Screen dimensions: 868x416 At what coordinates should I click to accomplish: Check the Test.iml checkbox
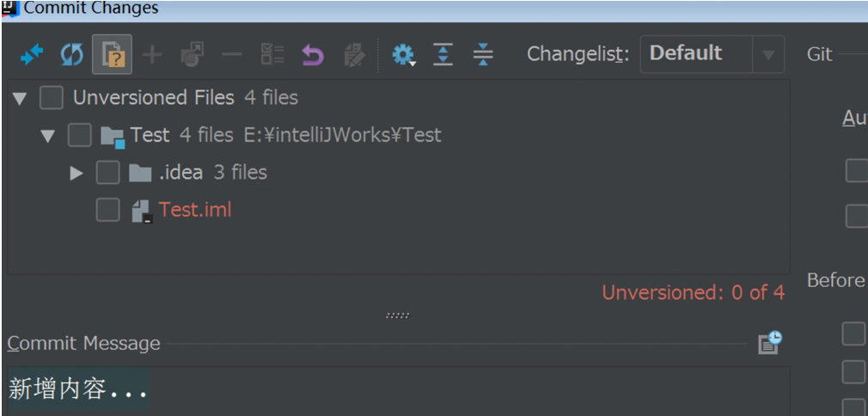(108, 210)
